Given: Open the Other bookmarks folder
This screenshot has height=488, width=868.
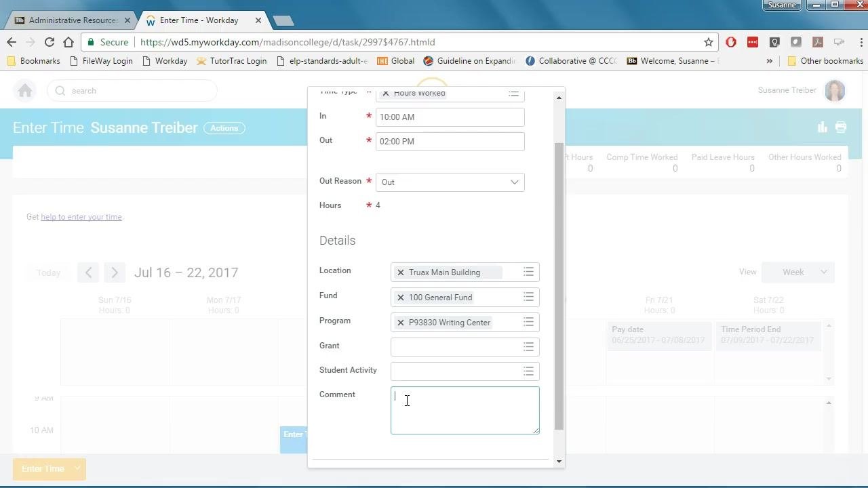Looking at the screenshot, I should point(825,61).
